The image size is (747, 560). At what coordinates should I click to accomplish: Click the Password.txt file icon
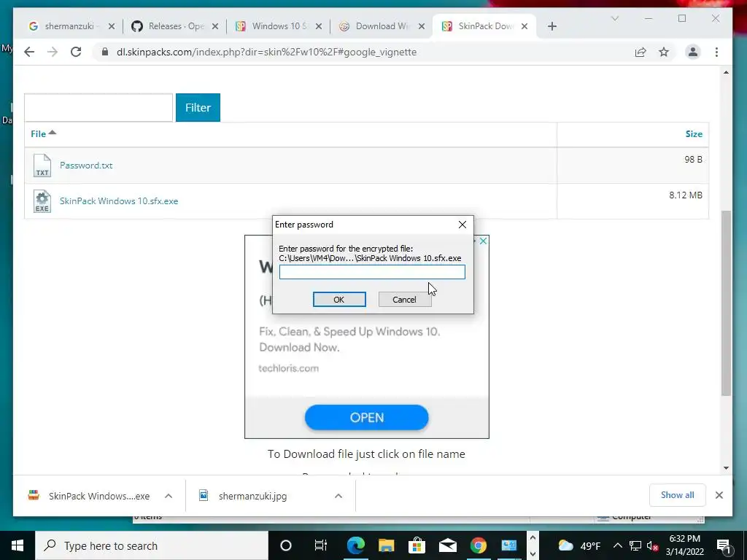(42, 166)
